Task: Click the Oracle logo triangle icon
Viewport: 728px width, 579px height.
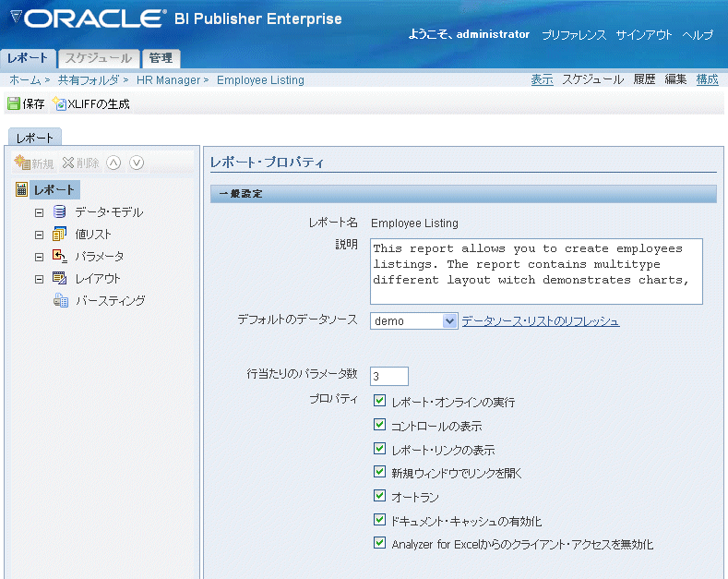Action: 17,18
